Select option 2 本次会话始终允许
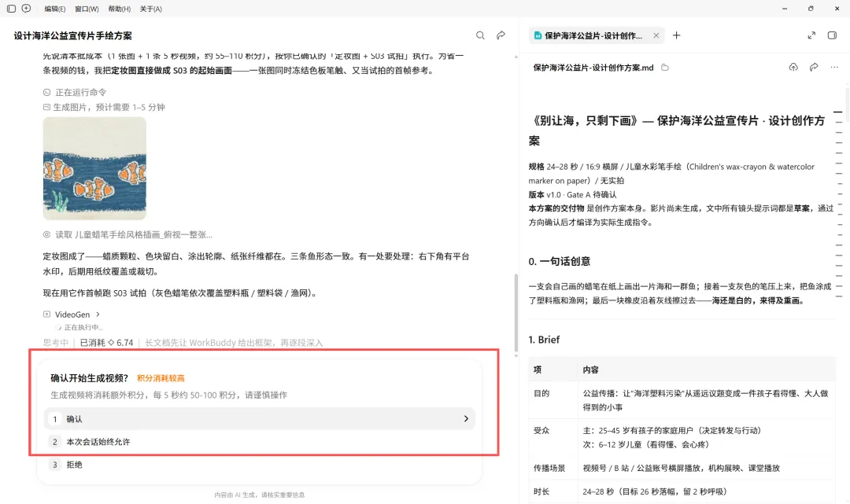 (260, 442)
